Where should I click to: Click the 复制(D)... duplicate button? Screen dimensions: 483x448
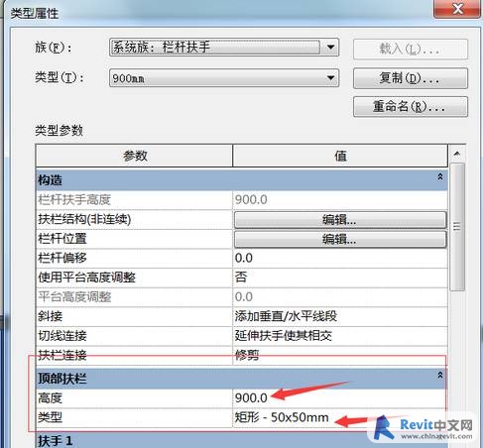[x=411, y=78]
